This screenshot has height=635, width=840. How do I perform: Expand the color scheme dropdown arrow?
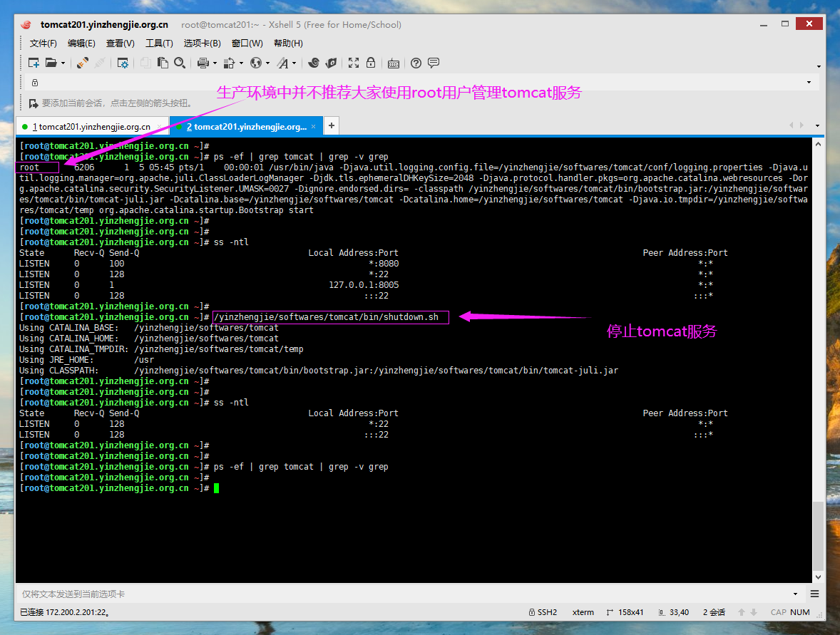click(x=241, y=63)
